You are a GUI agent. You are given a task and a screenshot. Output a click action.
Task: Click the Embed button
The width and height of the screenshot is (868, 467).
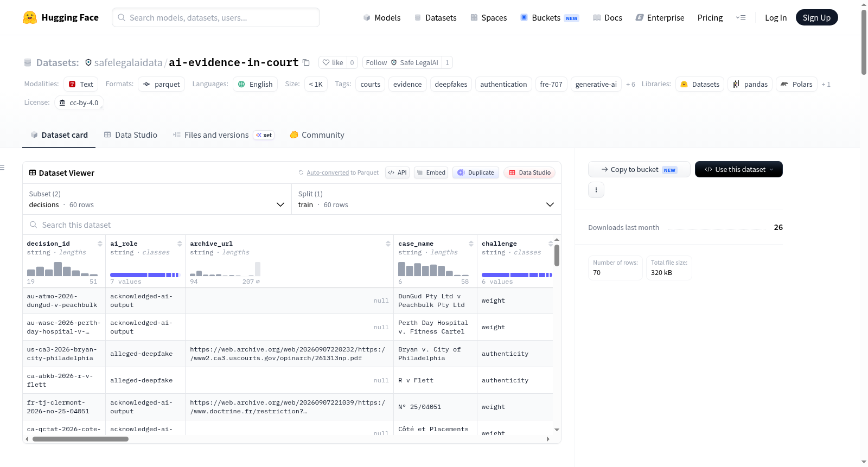click(431, 172)
